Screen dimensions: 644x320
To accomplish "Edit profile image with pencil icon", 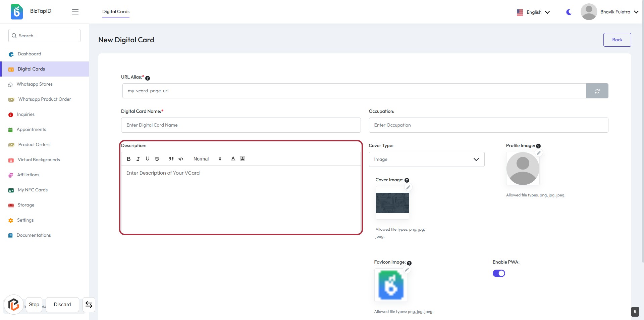I will click(x=539, y=153).
